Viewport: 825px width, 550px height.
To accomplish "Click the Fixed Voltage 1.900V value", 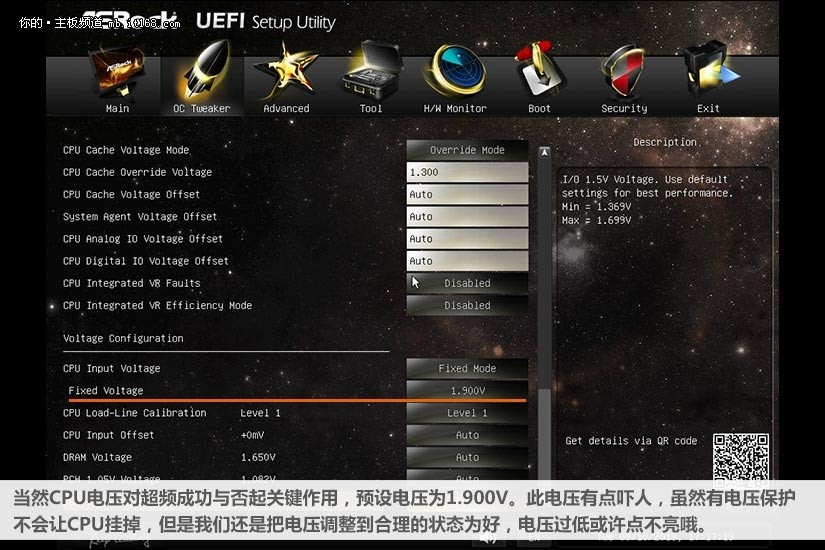I will click(x=467, y=391).
